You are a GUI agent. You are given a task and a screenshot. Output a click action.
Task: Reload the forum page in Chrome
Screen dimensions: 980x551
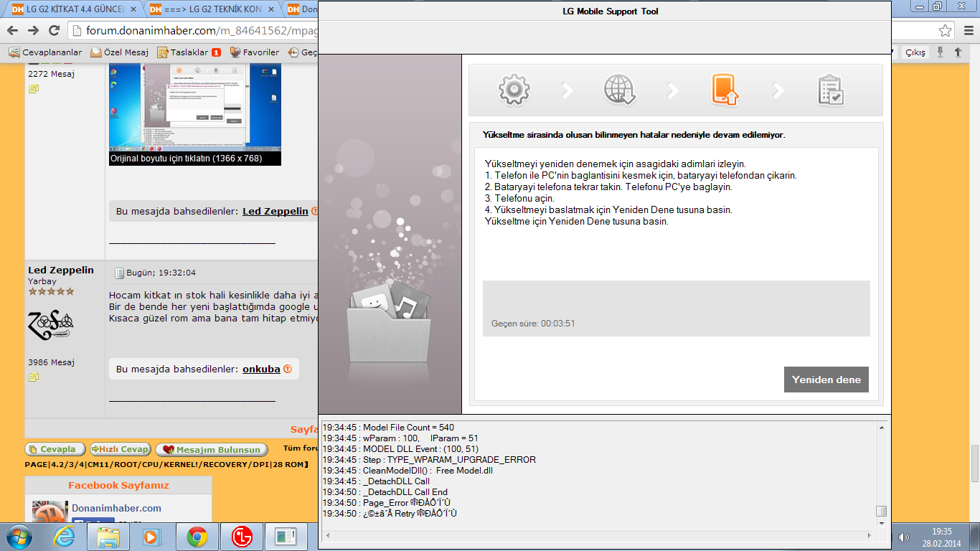tap(54, 30)
